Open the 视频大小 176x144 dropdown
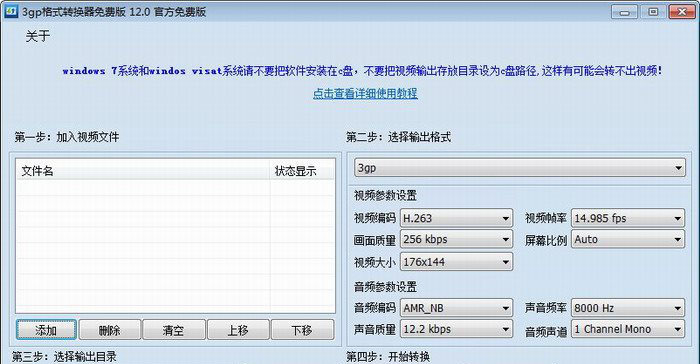The image size is (700, 364). pyautogui.click(x=456, y=262)
